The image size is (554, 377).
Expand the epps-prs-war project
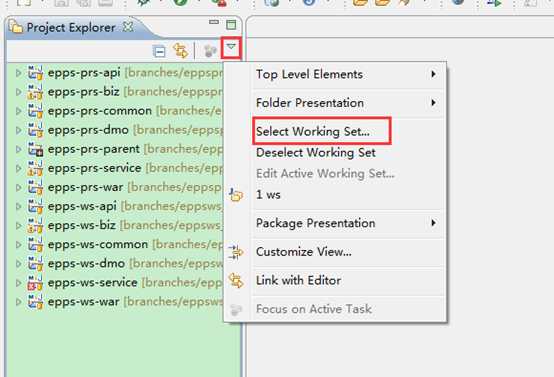point(18,187)
